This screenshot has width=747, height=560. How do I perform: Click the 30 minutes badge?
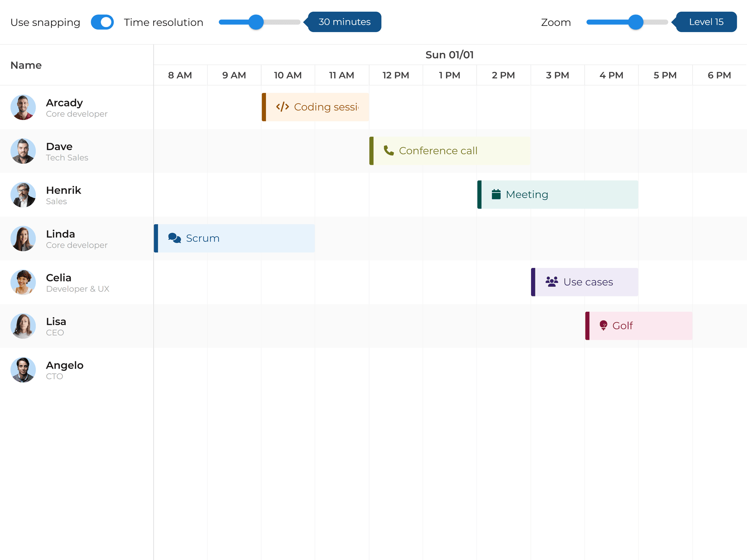tap(344, 22)
